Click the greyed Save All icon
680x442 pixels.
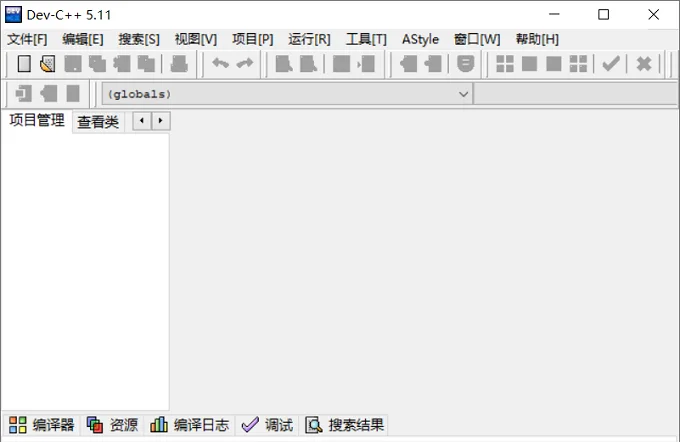[97, 64]
